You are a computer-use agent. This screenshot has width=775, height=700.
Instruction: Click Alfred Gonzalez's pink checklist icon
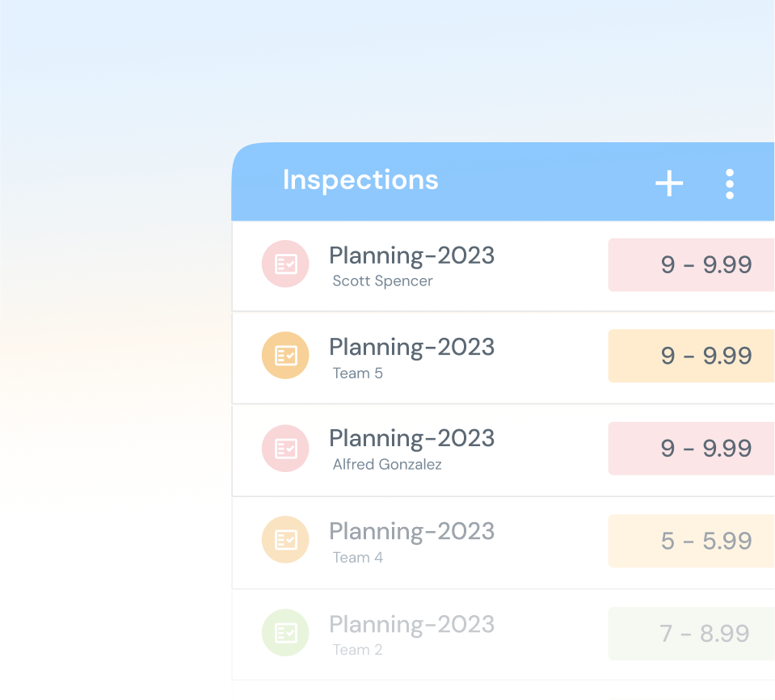285,449
